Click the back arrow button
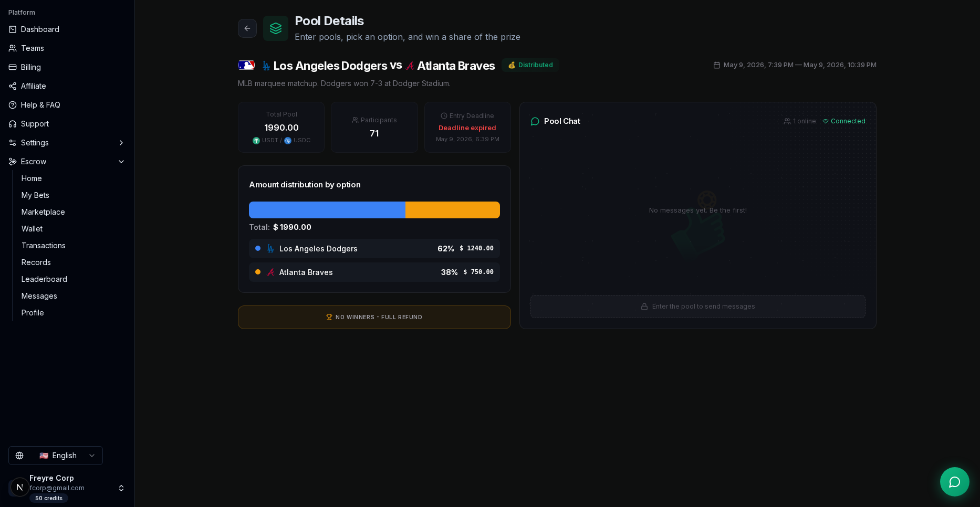Image resolution: width=980 pixels, height=507 pixels. [x=247, y=28]
